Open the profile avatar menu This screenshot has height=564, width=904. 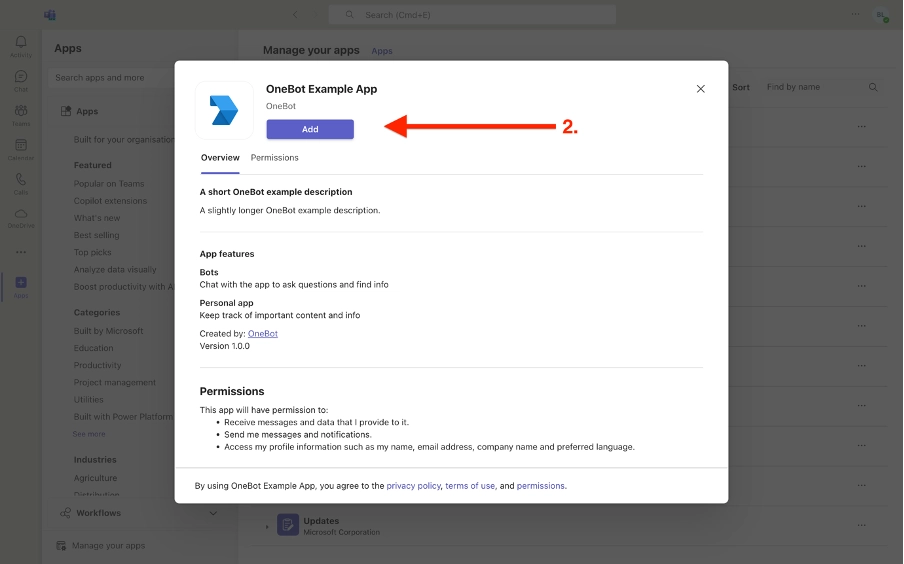[x=881, y=16]
